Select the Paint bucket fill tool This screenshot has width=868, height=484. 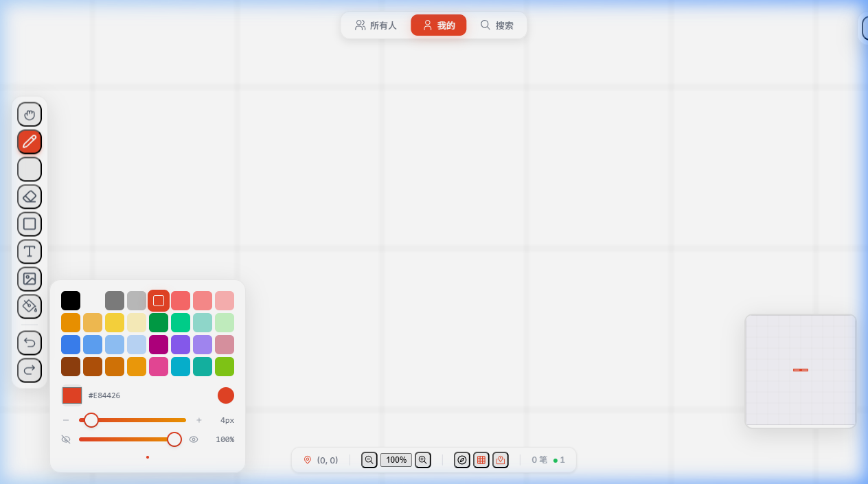pyautogui.click(x=30, y=306)
